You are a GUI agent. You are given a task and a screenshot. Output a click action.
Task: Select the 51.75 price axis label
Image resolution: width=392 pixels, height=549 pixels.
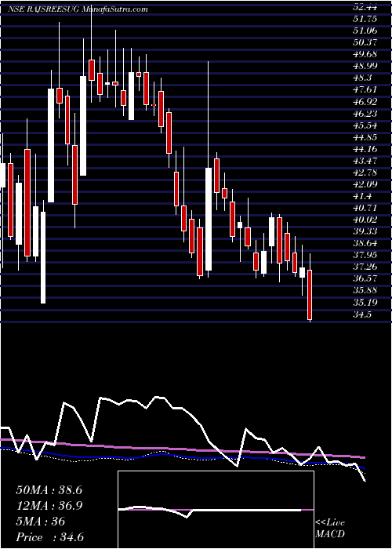364,19
